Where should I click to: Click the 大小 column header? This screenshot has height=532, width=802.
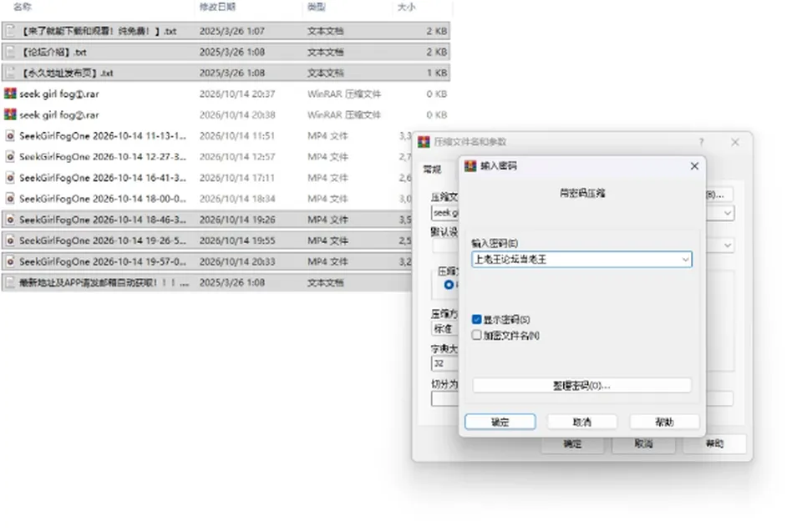(407, 7)
